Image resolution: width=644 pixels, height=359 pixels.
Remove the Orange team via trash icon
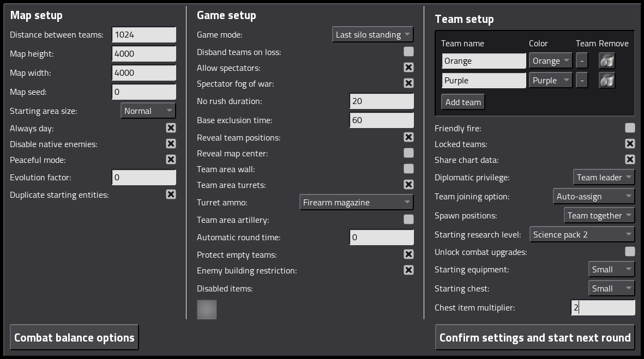click(607, 61)
